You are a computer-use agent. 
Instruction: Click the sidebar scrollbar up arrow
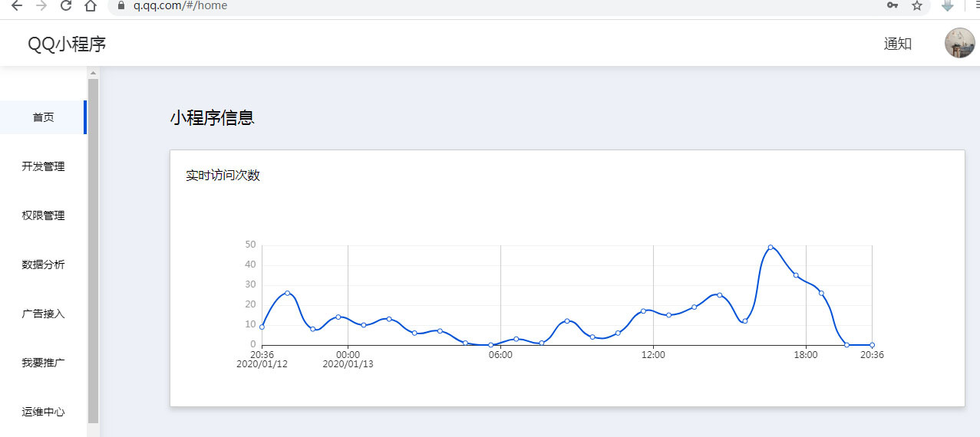[94, 74]
